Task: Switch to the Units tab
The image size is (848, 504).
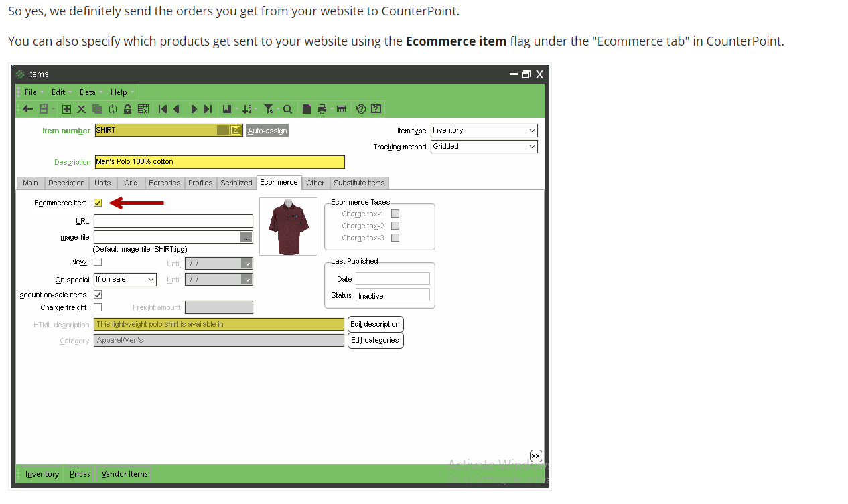Action: coord(102,183)
